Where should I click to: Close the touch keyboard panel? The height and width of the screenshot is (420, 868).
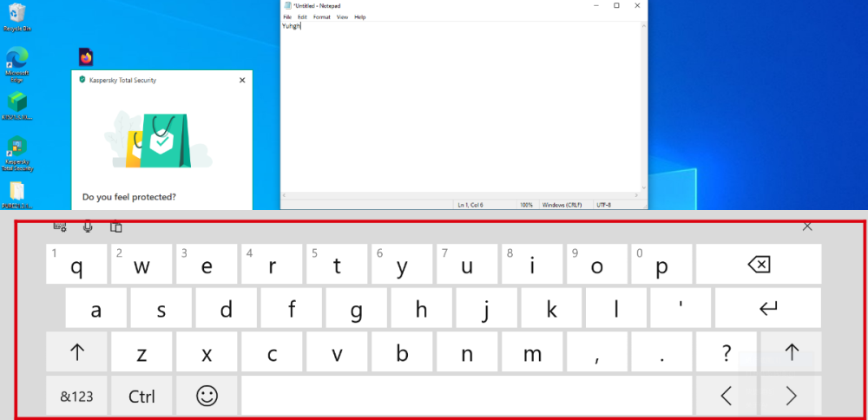pos(807,226)
